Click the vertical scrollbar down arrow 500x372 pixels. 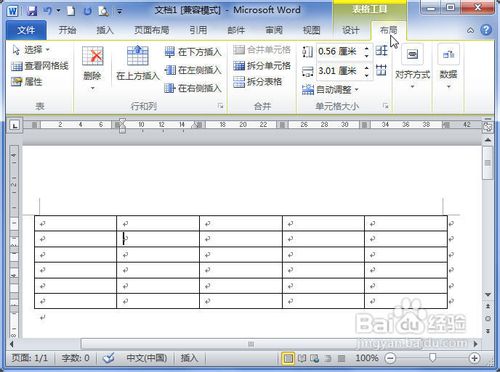pyautogui.click(x=488, y=295)
